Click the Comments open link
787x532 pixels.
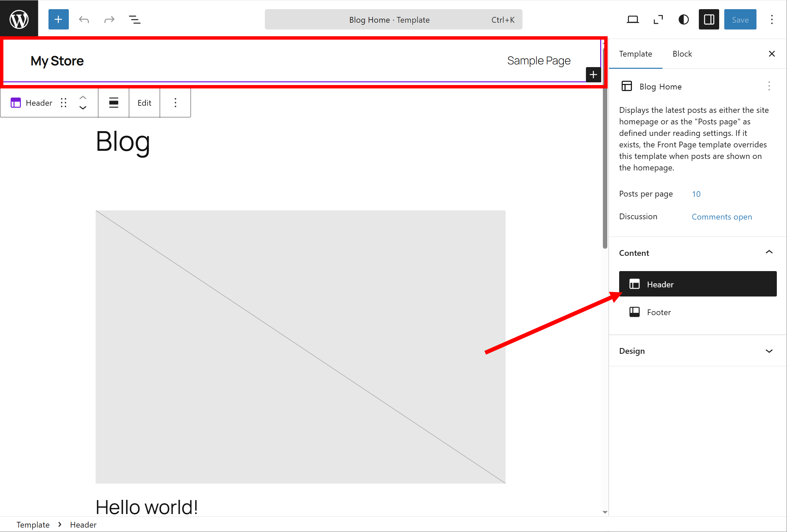click(722, 217)
